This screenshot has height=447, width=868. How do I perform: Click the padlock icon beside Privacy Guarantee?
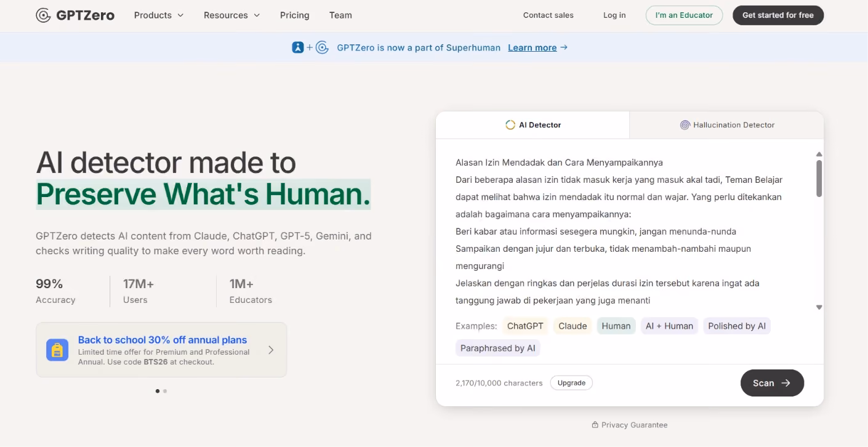[595, 425]
